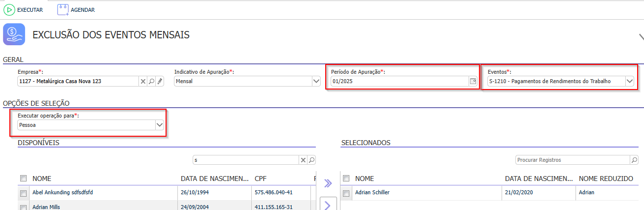Click the Selecionados search magnifier icon
This screenshot has height=210, width=644.
(634, 160)
